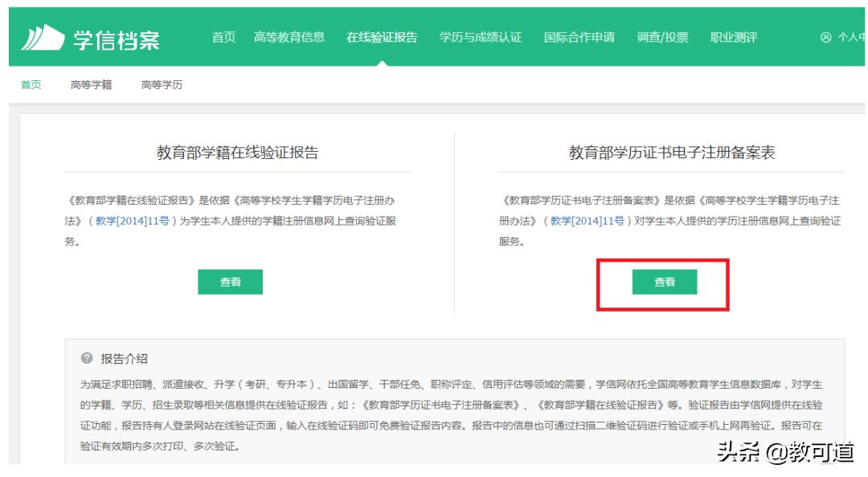The width and height of the screenshot is (868, 477).
Task: Select the 在线验证报告 navigation tab
Action: [x=382, y=38]
